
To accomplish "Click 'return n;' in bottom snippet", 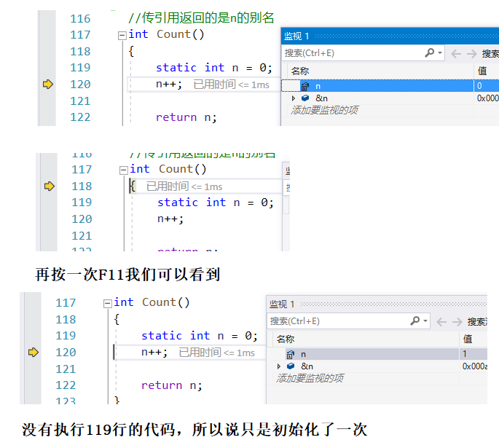I will point(171,385).
